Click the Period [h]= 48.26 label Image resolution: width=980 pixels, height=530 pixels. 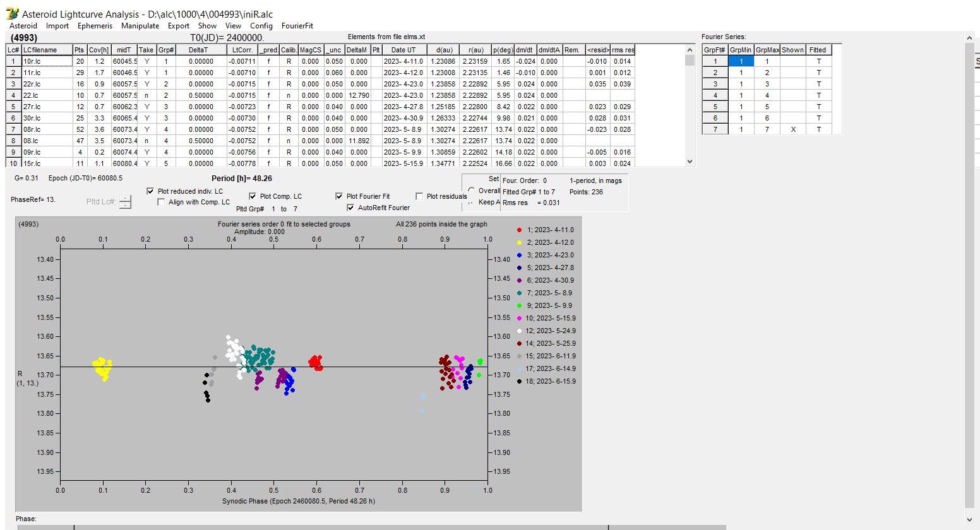click(242, 179)
